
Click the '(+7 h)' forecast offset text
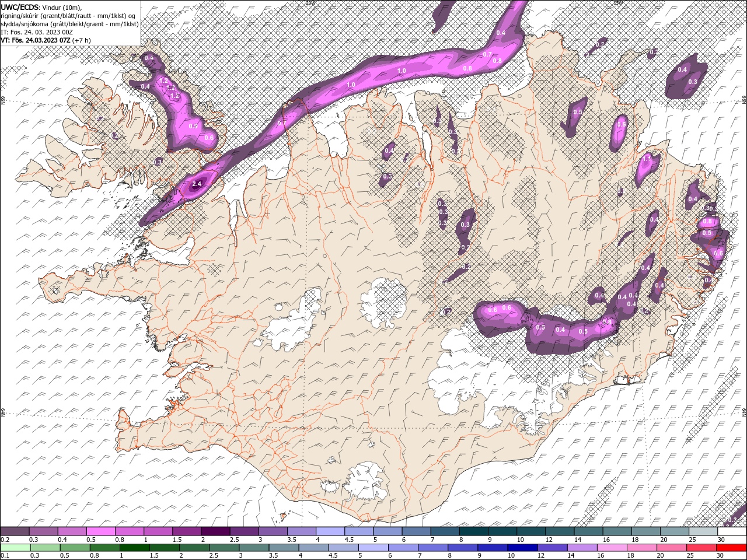[81, 40]
